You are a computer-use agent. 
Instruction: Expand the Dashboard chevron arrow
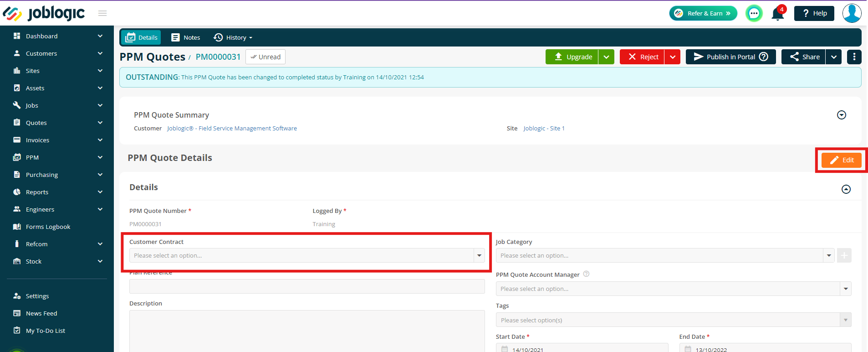[100, 36]
